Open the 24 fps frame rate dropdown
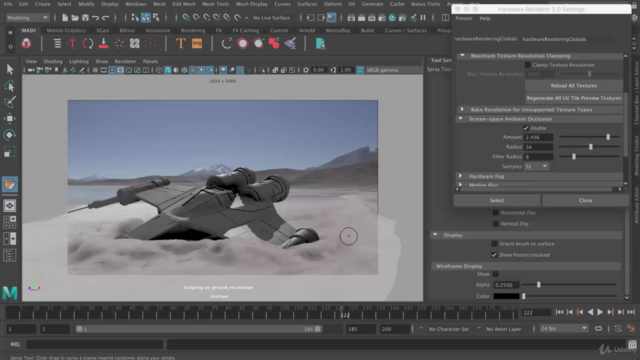640x360 pixels. pos(563,329)
